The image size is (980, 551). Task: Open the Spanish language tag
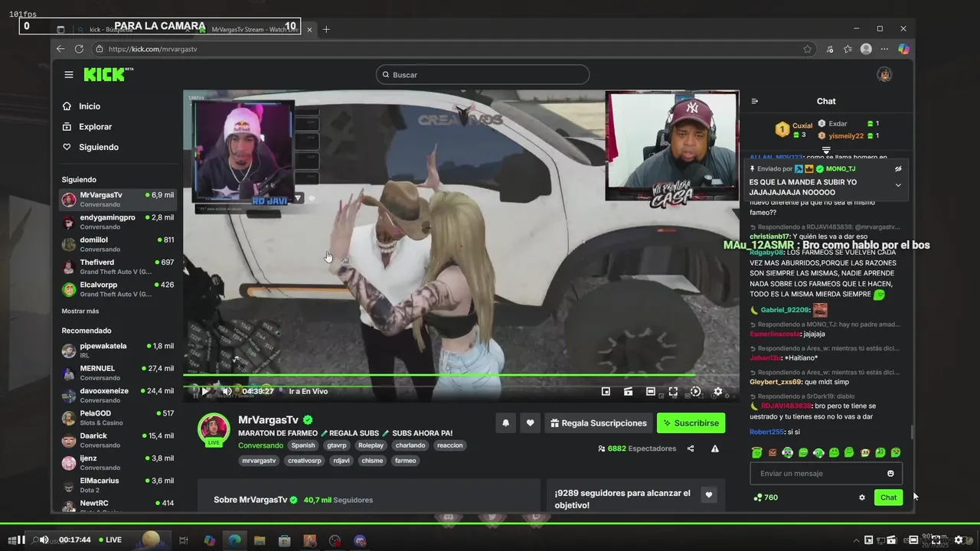pyautogui.click(x=302, y=445)
